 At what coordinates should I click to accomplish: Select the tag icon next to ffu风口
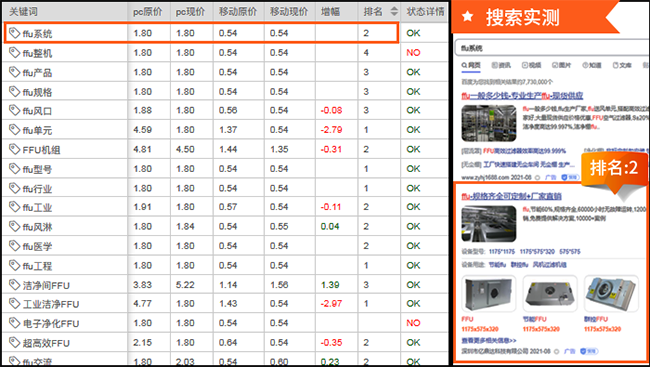point(15,110)
